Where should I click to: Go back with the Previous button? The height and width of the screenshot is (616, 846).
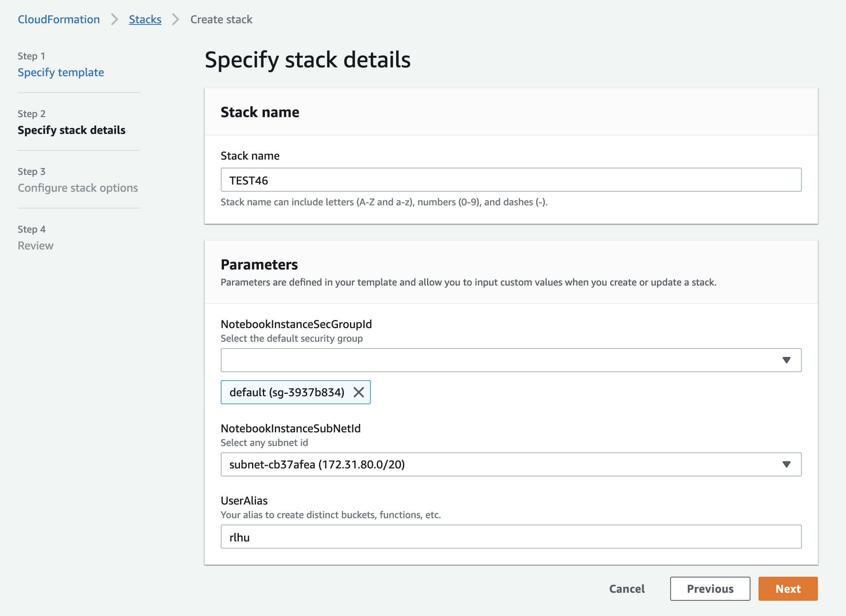710,589
